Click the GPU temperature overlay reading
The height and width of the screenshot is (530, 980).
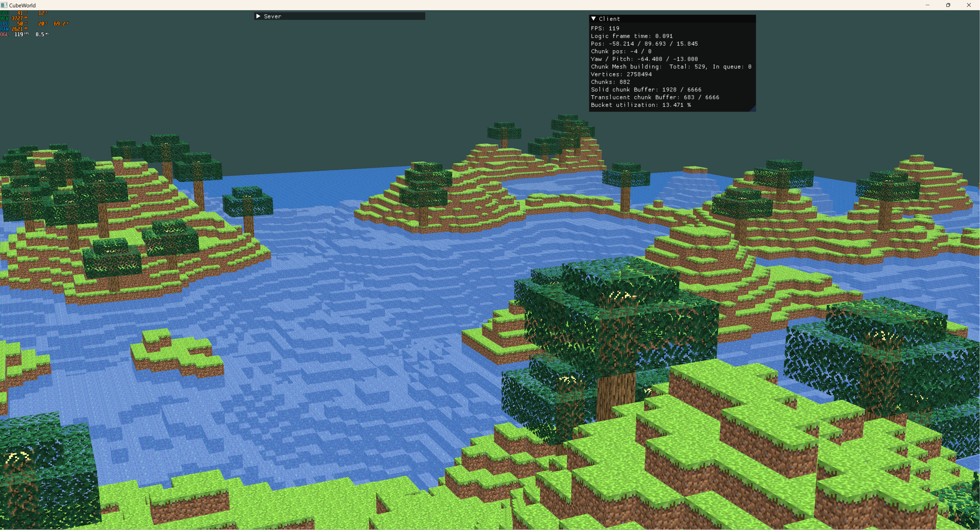(20, 13)
